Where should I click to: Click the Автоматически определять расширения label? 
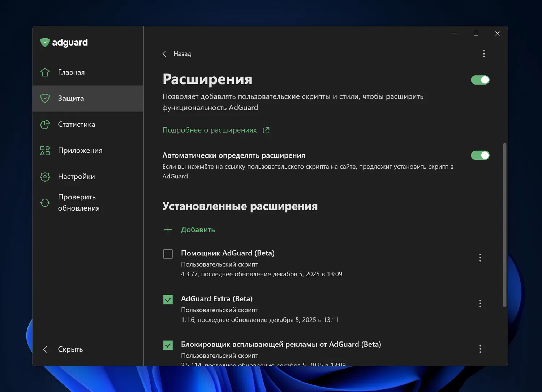(x=234, y=155)
